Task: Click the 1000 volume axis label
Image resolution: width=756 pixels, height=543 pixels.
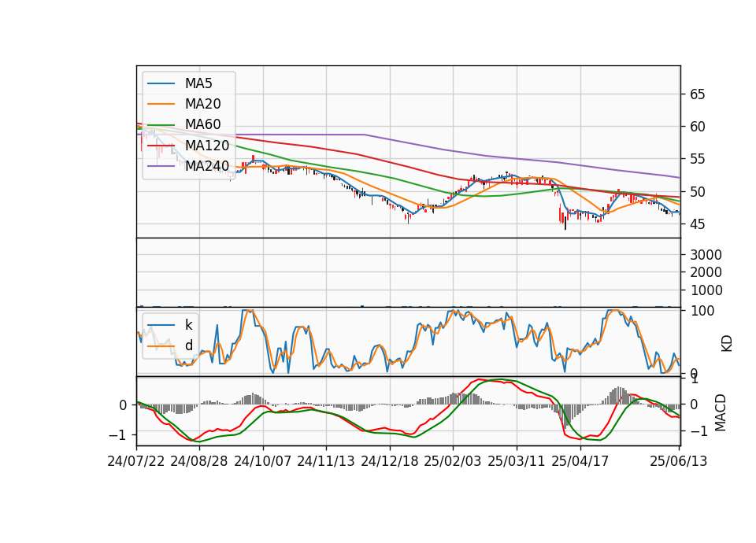Action: [706, 290]
